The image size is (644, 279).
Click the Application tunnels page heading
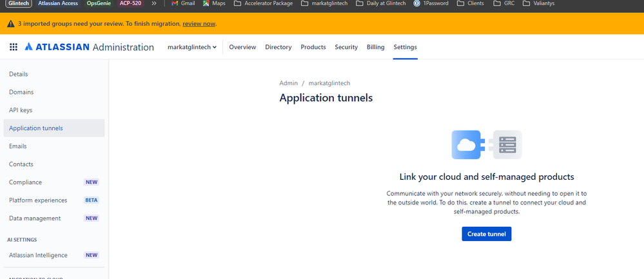pos(326,98)
